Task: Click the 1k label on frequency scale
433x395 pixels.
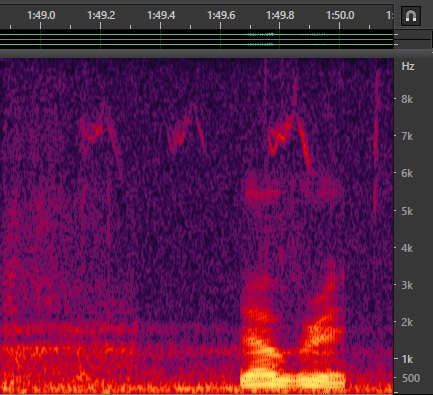Action: (407, 359)
